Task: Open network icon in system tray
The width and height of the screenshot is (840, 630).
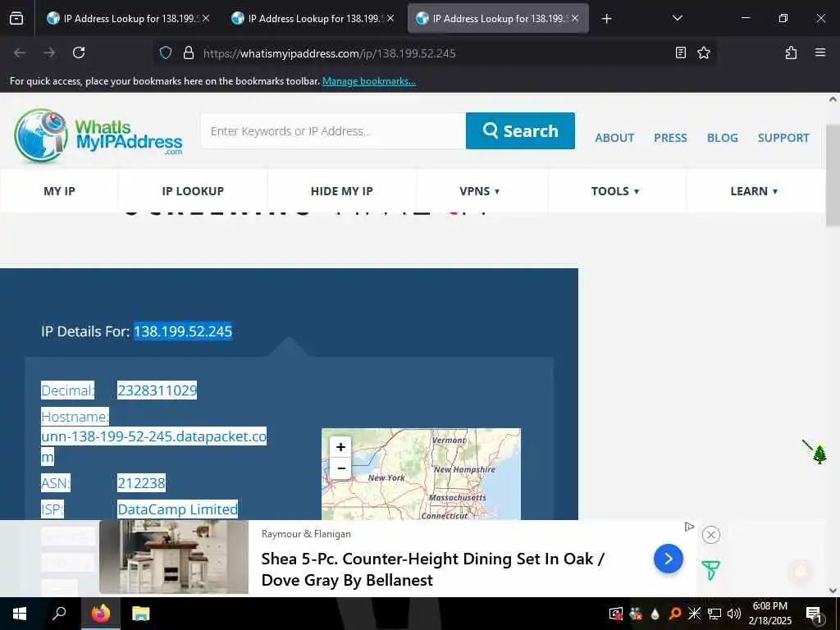Action: coord(714,614)
